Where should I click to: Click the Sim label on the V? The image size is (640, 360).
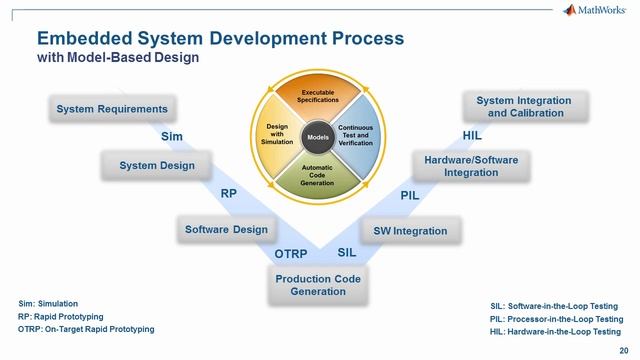click(172, 136)
